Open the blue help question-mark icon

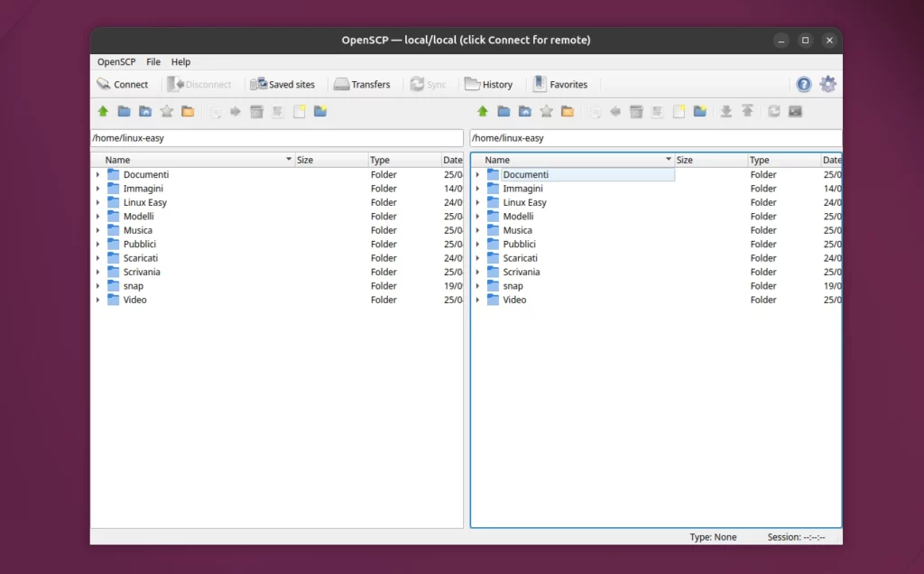tap(804, 84)
